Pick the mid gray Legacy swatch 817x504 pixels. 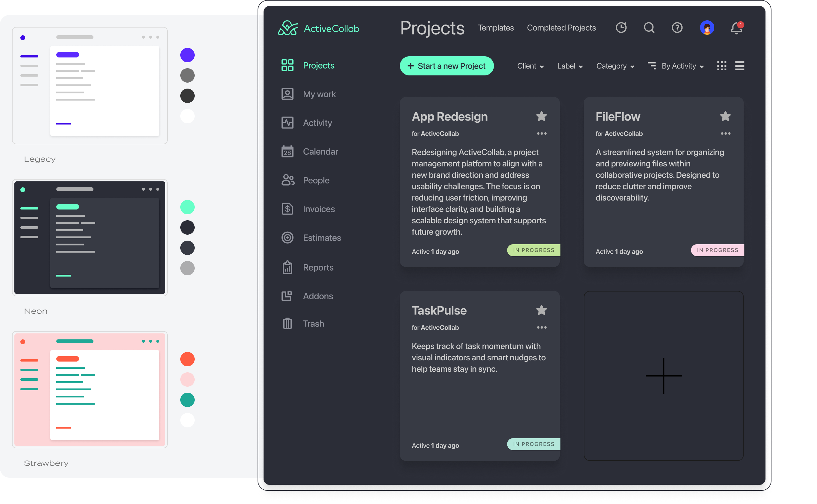[187, 75]
